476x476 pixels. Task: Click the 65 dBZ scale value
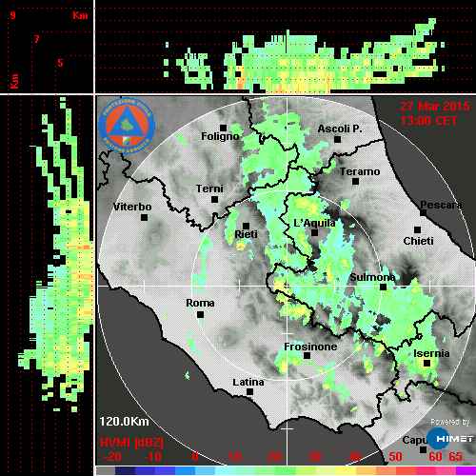click(455, 457)
